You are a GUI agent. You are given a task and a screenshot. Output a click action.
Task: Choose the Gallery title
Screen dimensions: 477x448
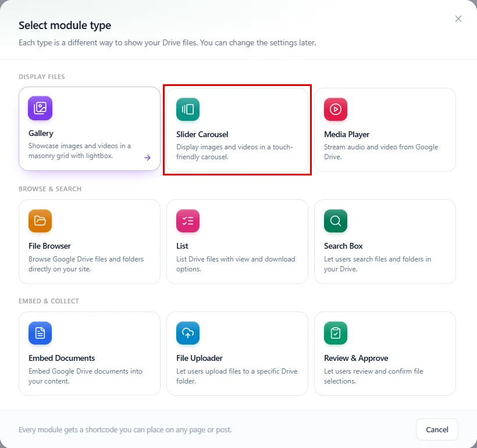click(x=41, y=133)
